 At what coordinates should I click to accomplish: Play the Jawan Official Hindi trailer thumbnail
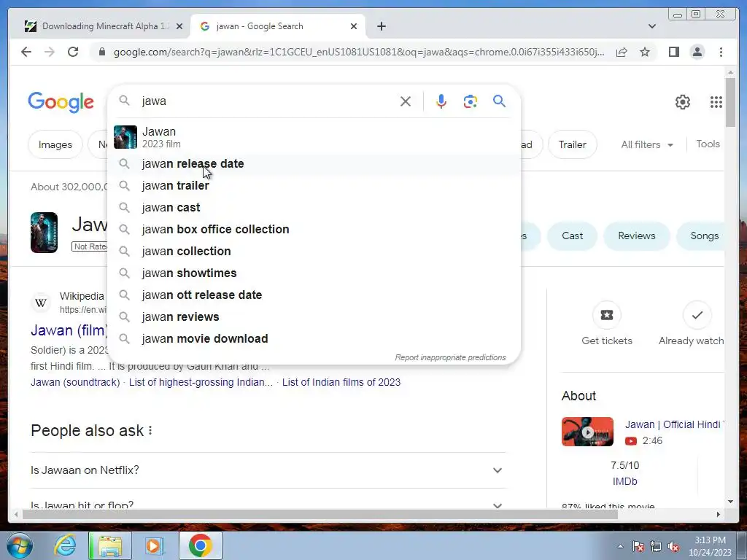(x=587, y=432)
